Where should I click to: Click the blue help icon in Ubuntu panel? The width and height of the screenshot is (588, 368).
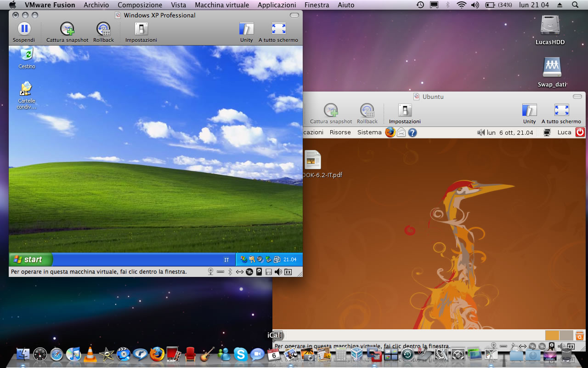[413, 132]
